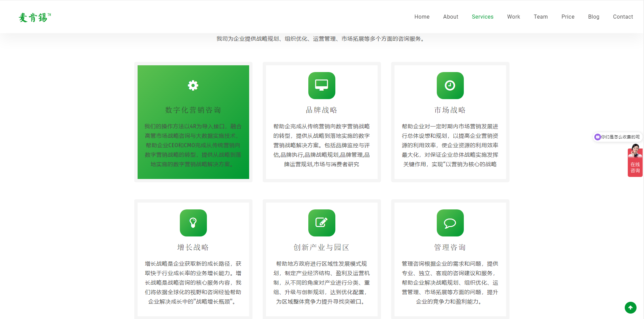The width and height of the screenshot is (644, 319).
Task: Click the 品牌战略 card title
Action: [321, 110]
